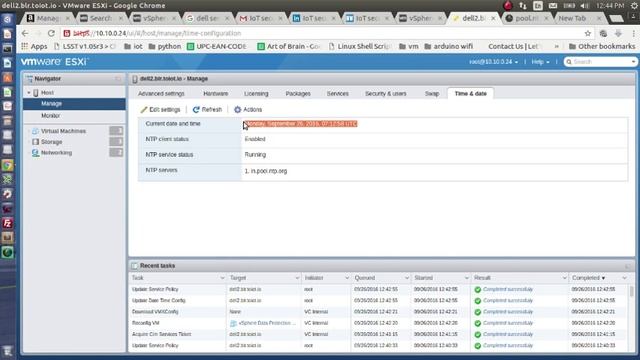Bookmark this page with the star
Screen dimensions: 640x360
point(588,33)
